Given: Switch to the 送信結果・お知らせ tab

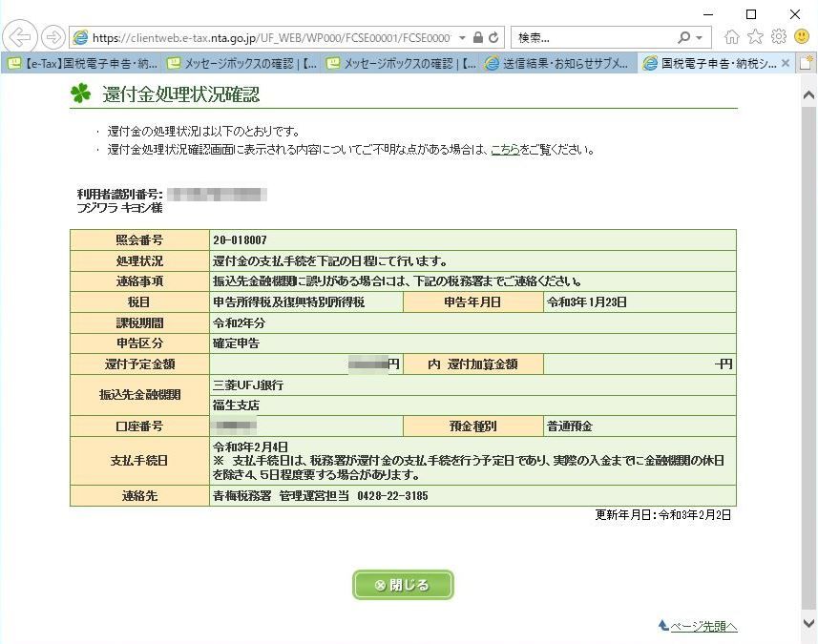Looking at the screenshot, I should 557,63.
